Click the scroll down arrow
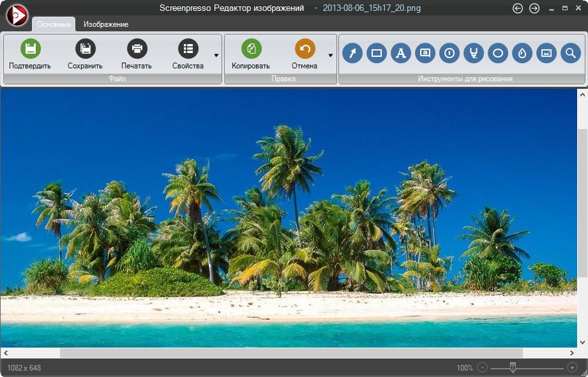Image resolution: width=588 pixels, height=377 pixels. [x=582, y=342]
